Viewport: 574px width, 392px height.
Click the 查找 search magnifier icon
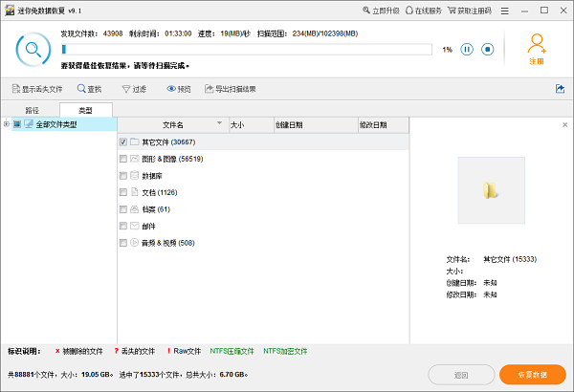click(x=82, y=89)
